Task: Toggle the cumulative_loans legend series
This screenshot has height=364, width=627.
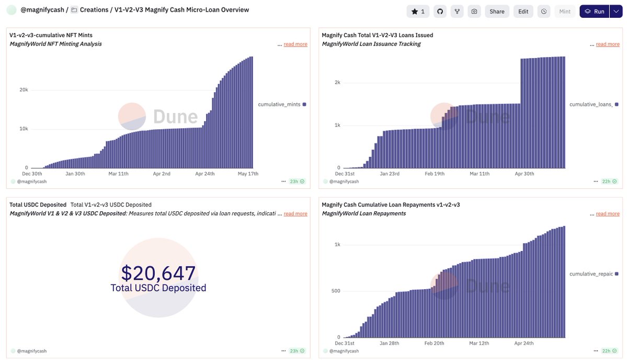Action: click(x=594, y=105)
